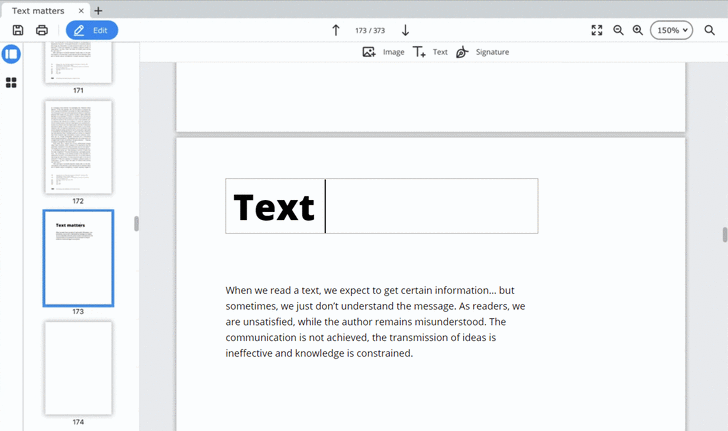The image size is (728, 431).
Task: Click the Print icon
Action: (42, 30)
